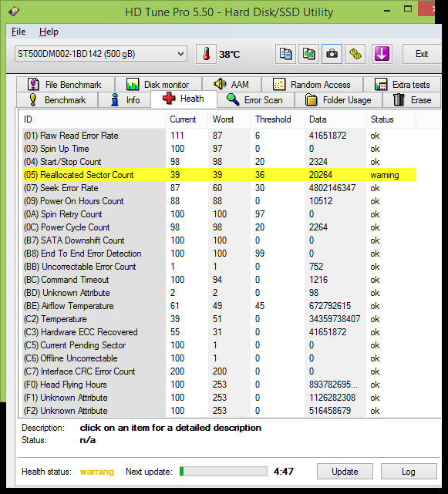
Task: Open the Info tab
Action: (125, 100)
